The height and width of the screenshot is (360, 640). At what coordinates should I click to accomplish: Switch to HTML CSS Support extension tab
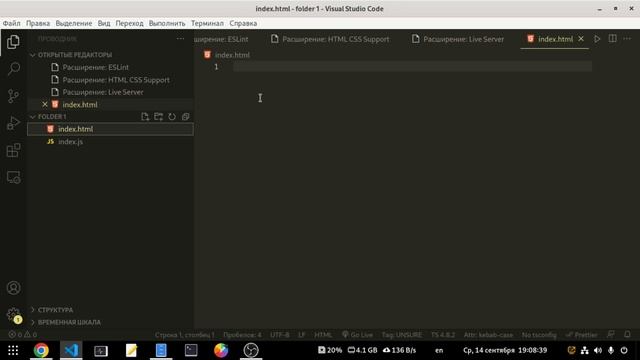[x=330, y=39]
